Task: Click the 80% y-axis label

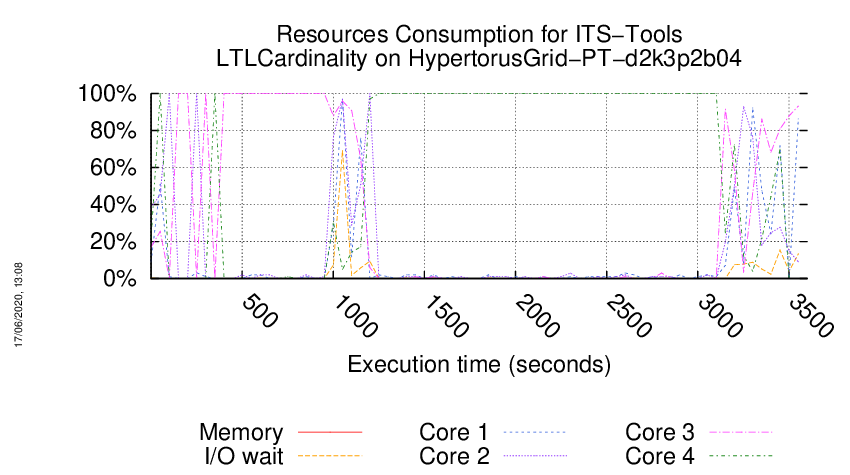Action: (x=113, y=131)
